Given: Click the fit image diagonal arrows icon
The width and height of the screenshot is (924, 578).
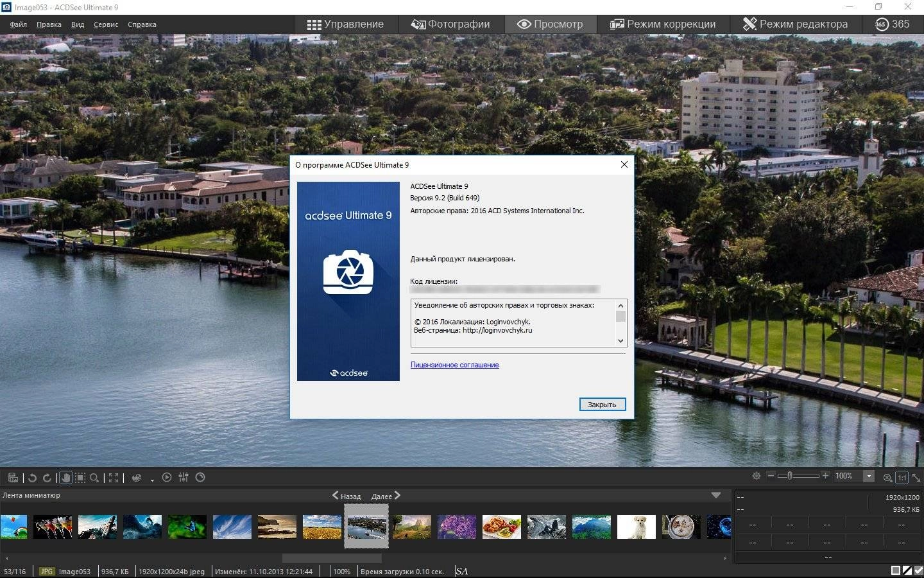Looking at the screenshot, I should (x=916, y=477).
